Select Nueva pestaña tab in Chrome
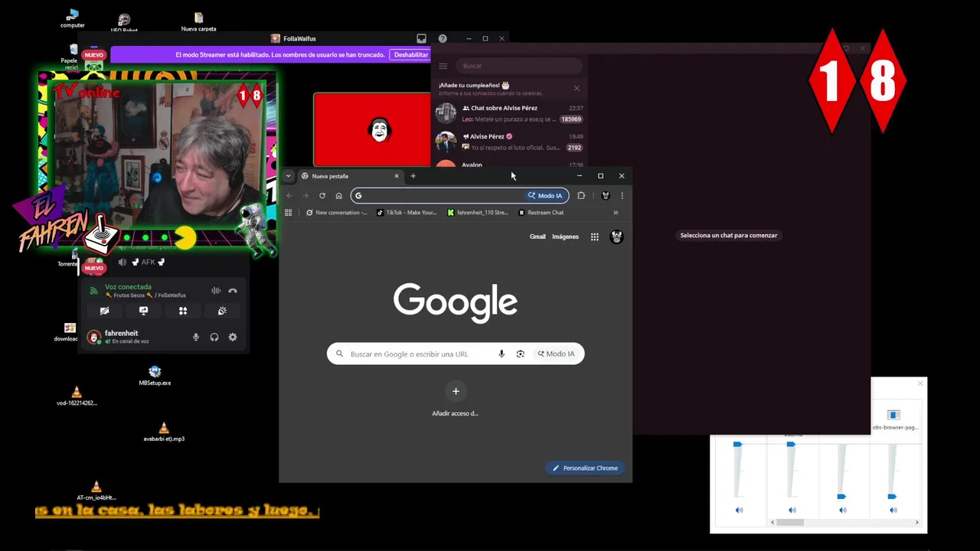This screenshot has width=980, height=551. 350,176
